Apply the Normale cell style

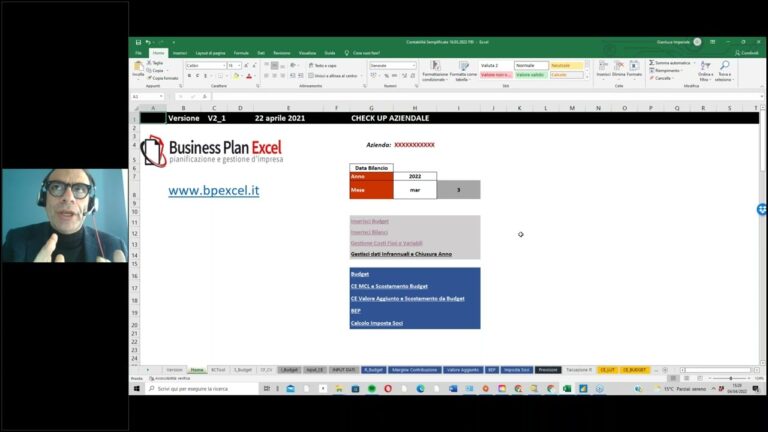(531, 66)
